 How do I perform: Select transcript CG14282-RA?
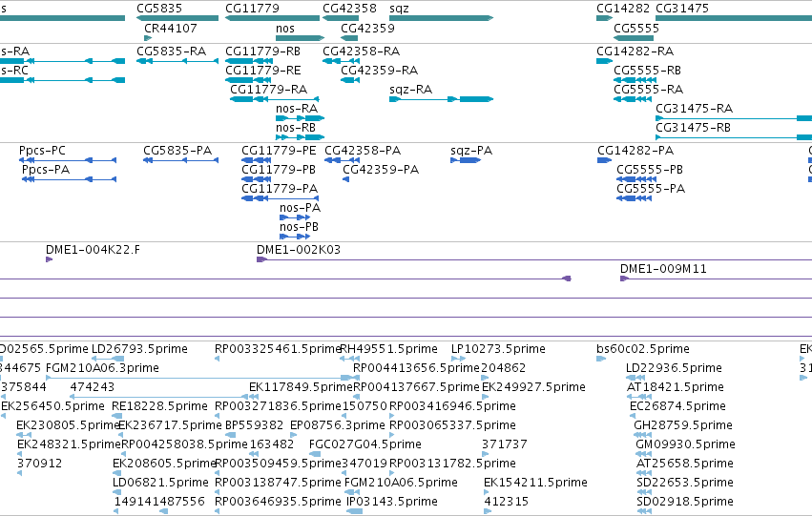click(x=604, y=61)
